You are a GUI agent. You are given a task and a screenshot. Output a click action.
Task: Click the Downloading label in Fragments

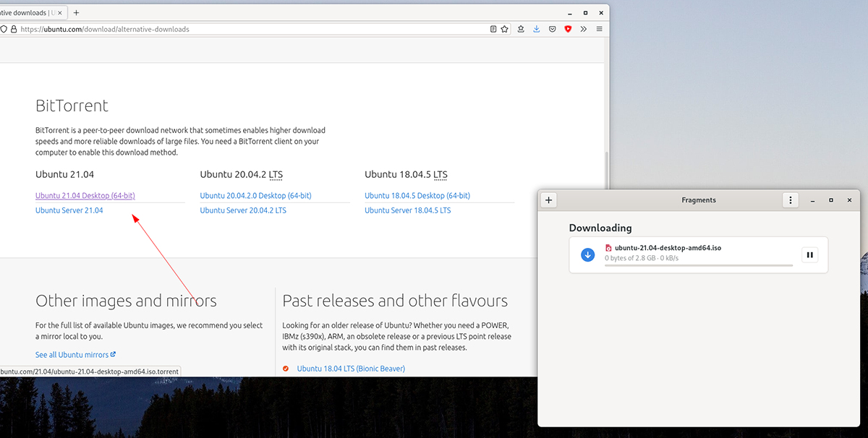pyautogui.click(x=600, y=228)
